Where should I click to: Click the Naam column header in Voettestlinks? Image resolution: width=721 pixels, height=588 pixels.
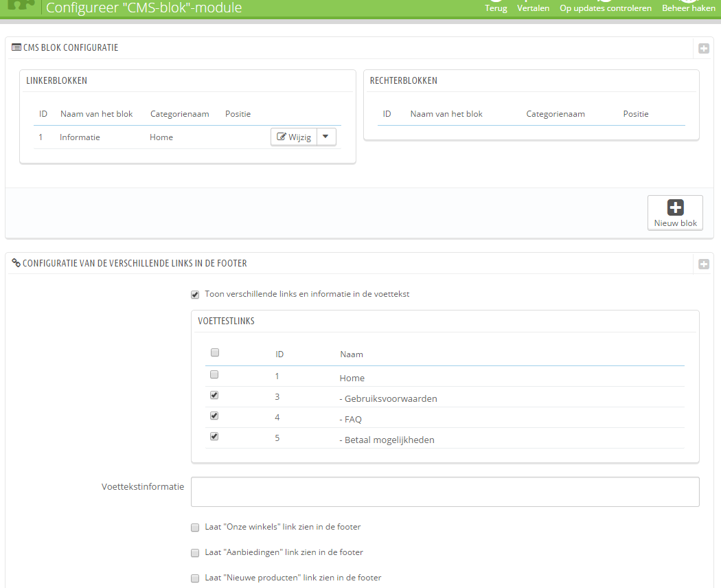[x=352, y=354]
